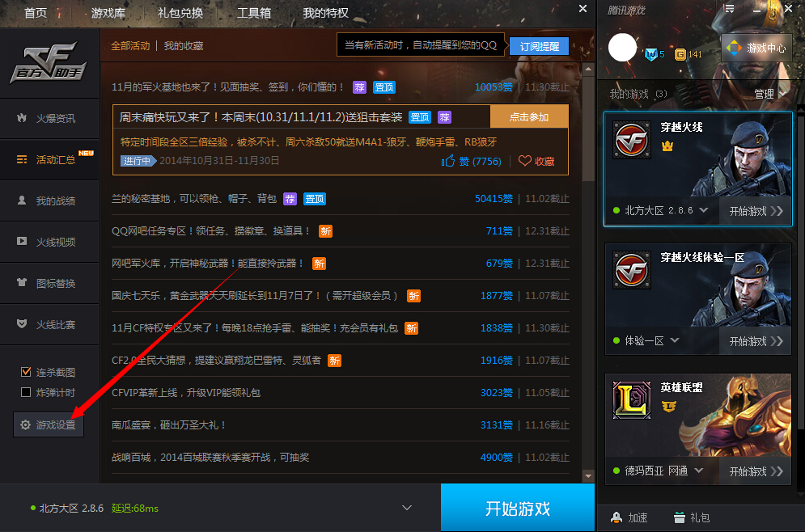The width and height of the screenshot is (805, 532).
Task: Click 开始游戏 on the 穿越火线体验一区 card
Action: [x=756, y=341]
